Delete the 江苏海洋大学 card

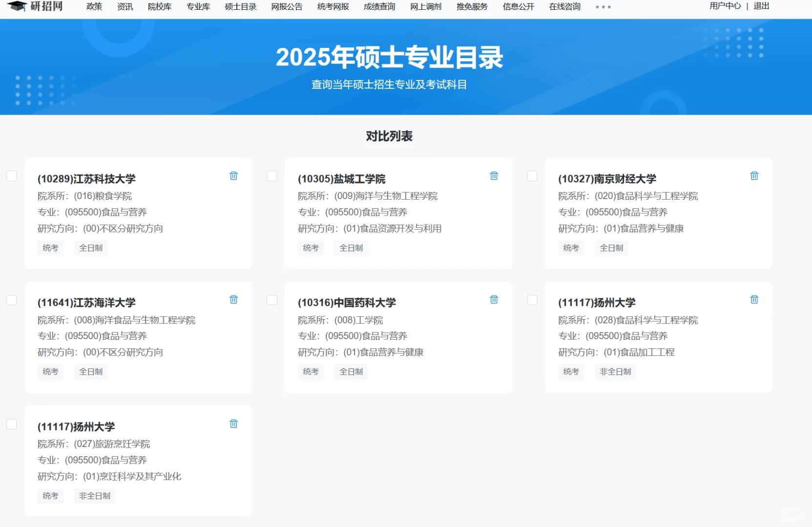pyautogui.click(x=233, y=299)
